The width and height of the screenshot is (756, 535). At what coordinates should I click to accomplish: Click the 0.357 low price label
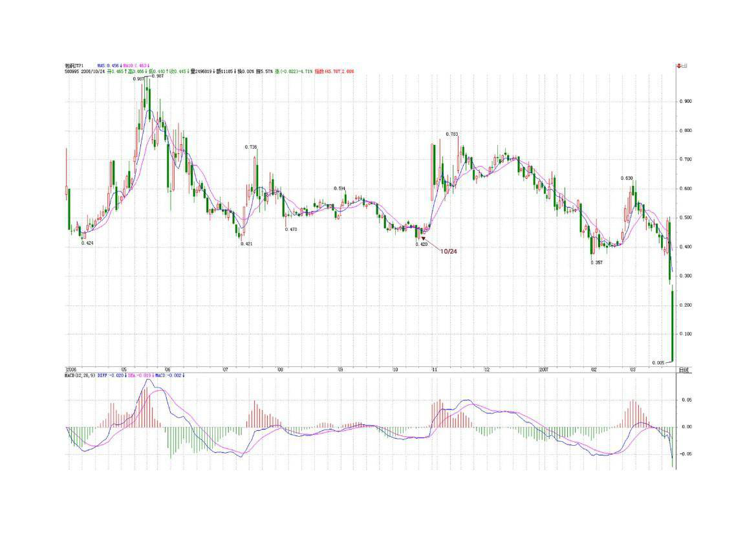[x=596, y=263]
